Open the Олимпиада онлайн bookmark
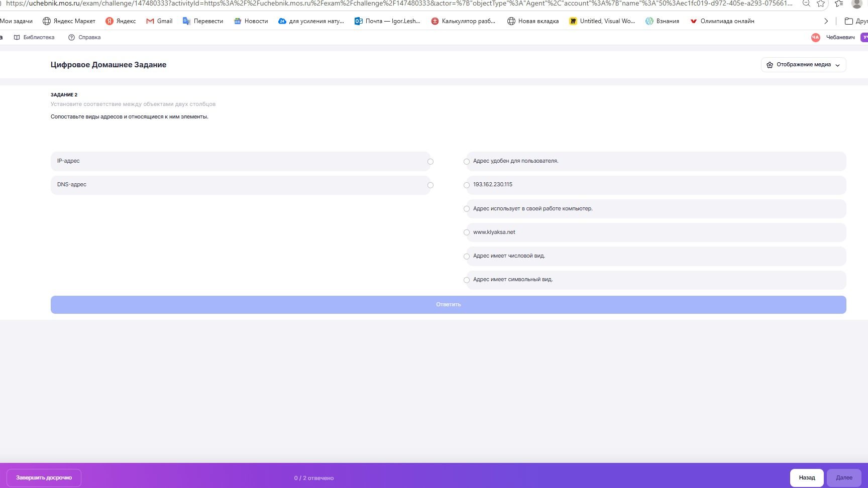The width and height of the screenshot is (868, 488). point(722,21)
